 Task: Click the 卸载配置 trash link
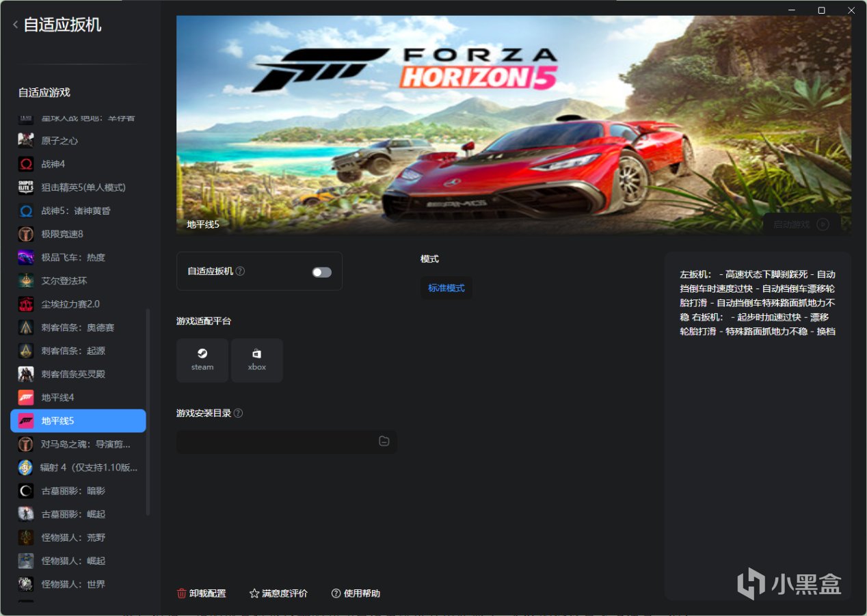[201, 593]
